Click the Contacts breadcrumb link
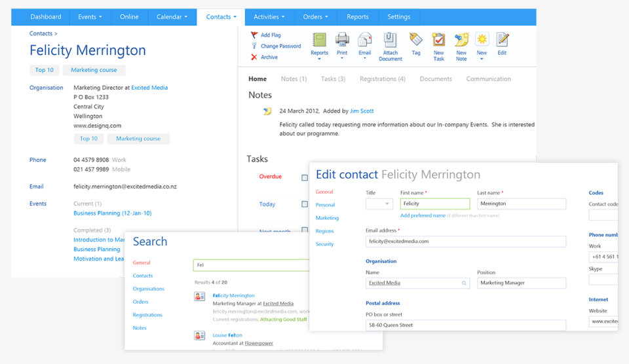This screenshot has height=364, width=629. 41,33
